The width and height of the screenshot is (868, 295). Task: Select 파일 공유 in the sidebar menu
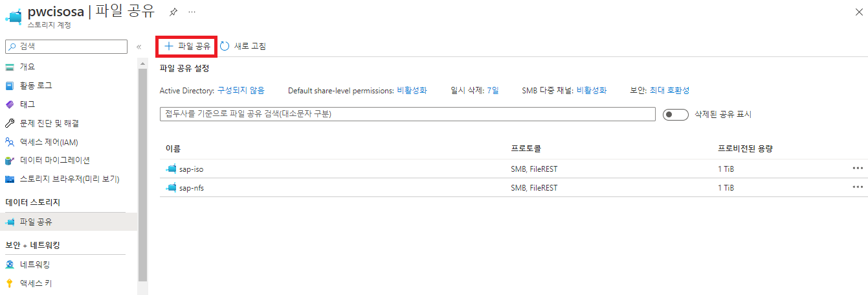pyautogui.click(x=69, y=222)
